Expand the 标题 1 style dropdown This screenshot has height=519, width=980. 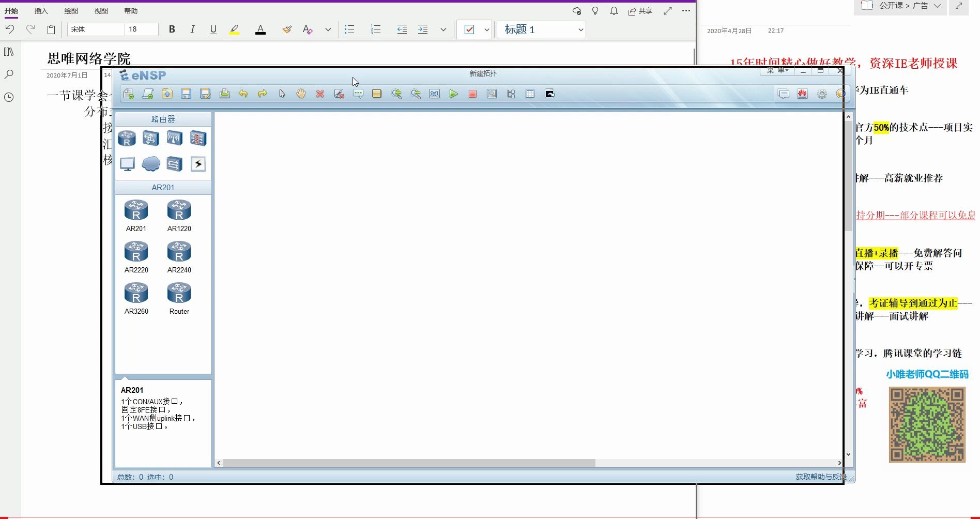point(581,29)
